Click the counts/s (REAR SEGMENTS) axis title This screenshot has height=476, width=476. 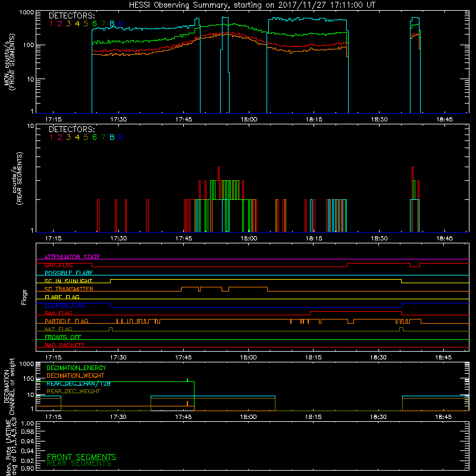pyautogui.click(x=18, y=178)
